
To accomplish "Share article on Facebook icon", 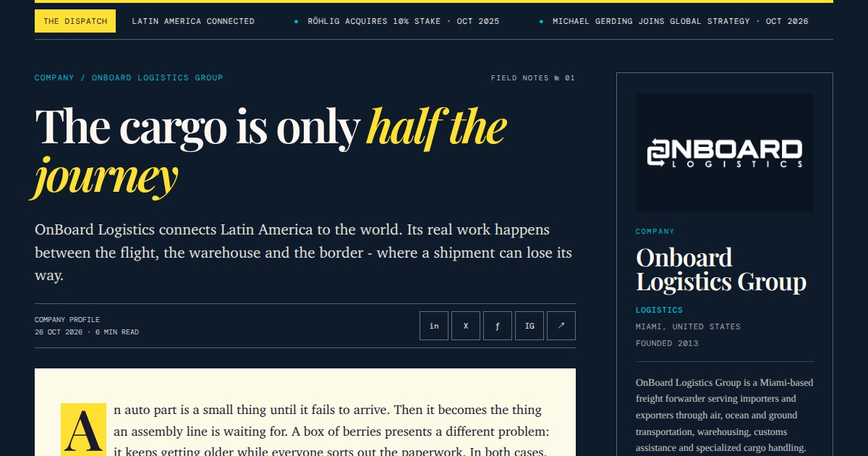I will point(498,326).
